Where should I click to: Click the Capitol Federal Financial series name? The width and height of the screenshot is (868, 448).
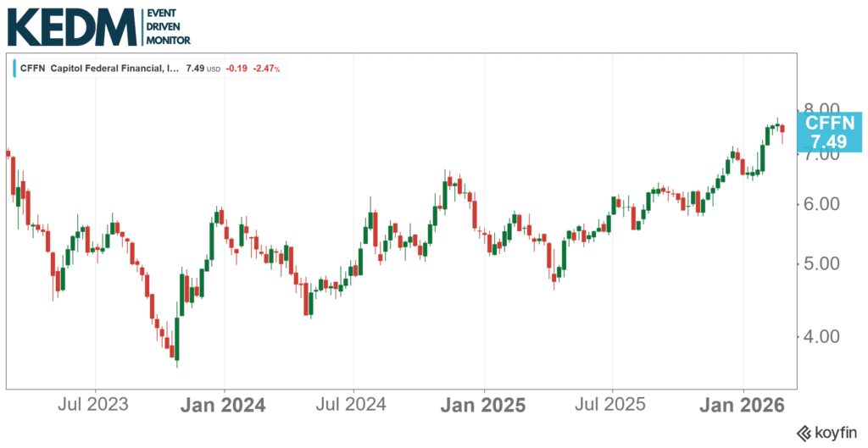(x=114, y=69)
